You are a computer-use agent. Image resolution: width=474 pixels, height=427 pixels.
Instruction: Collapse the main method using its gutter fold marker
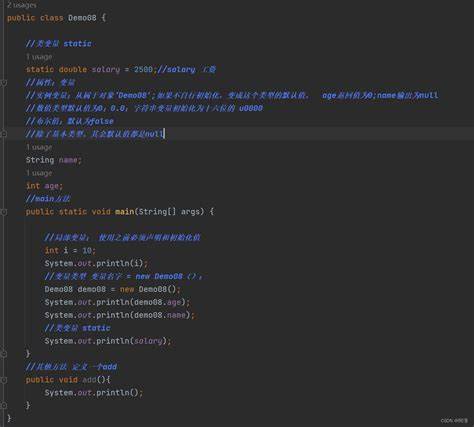coord(4,212)
